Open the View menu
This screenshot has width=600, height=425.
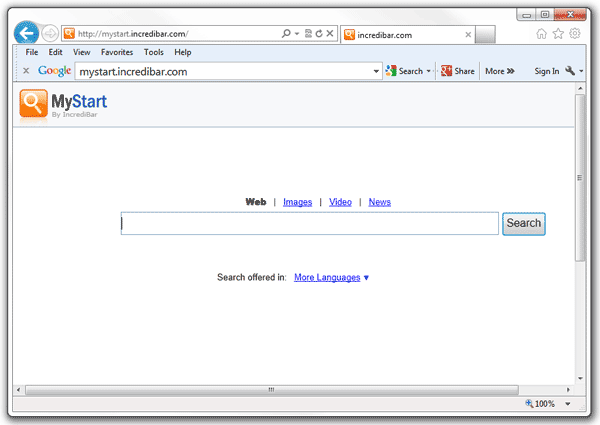pyautogui.click(x=82, y=52)
